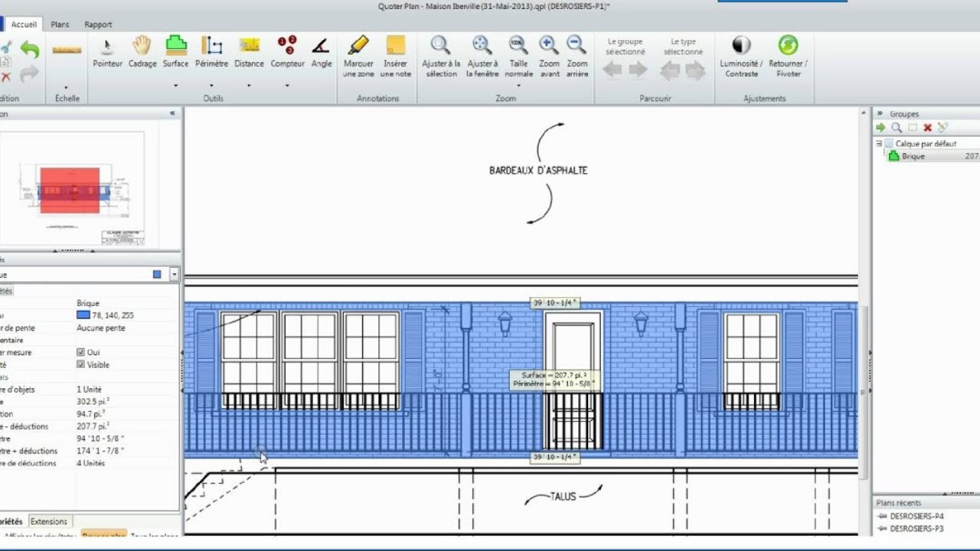
Task: Activate the Compteur tool
Action: pyautogui.click(x=287, y=52)
